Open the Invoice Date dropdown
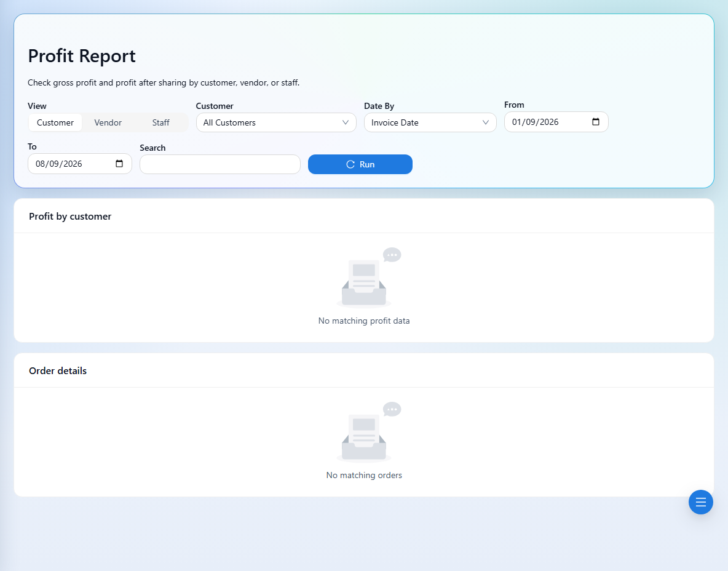This screenshot has width=728, height=571. tap(430, 122)
